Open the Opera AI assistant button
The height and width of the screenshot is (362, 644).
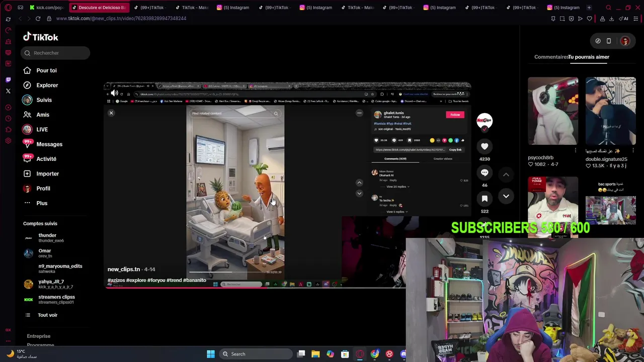(623, 19)
